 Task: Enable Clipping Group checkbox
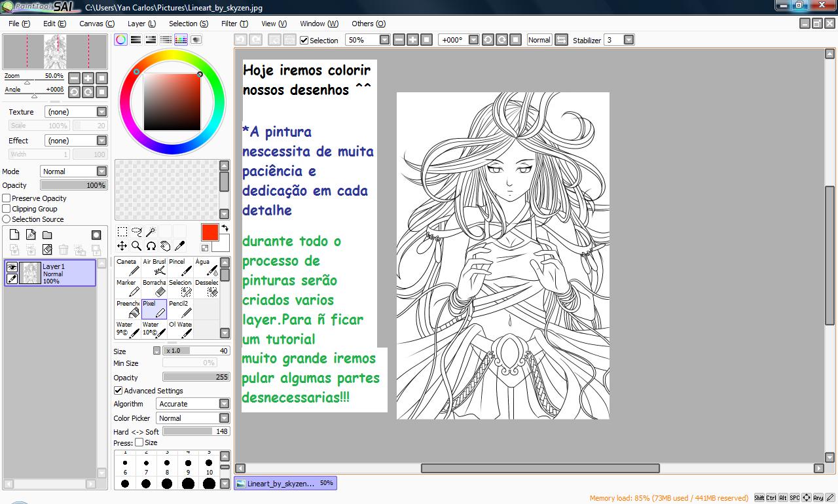coord(7,209)
